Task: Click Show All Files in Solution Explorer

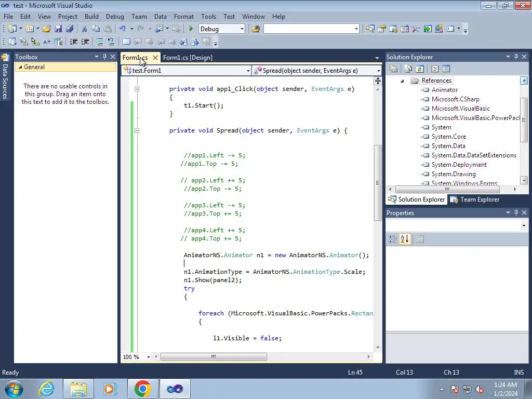Action: tap(408, 69)
